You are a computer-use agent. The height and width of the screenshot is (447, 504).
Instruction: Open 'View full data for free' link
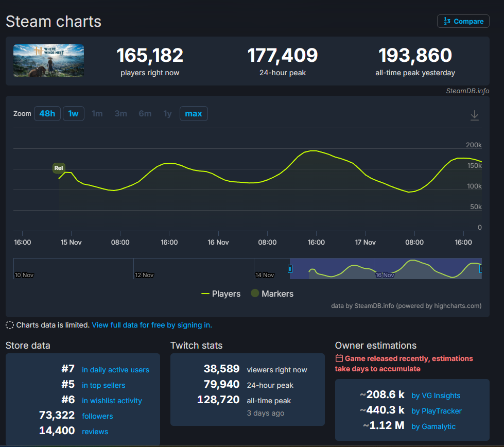[x=152, y=325]
